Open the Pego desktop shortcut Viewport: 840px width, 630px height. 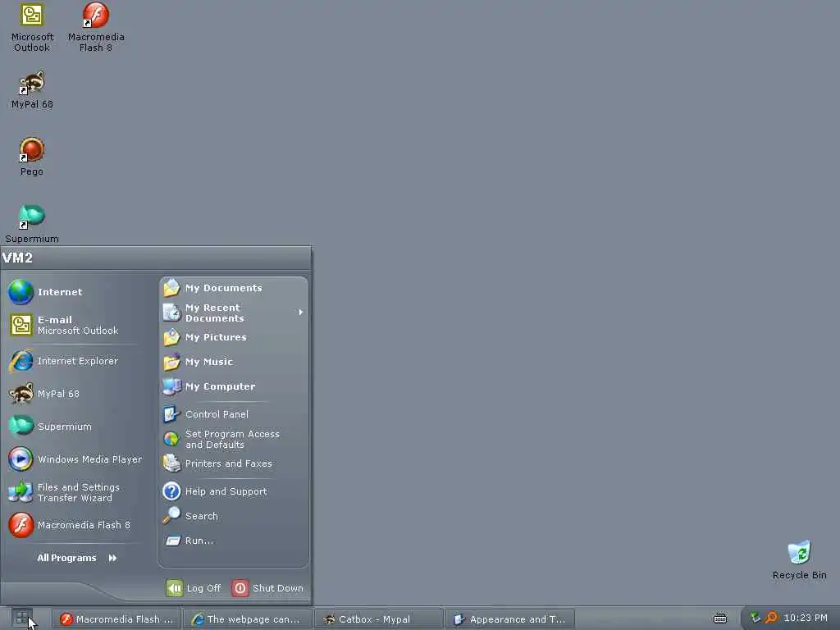tap(32, 157)
